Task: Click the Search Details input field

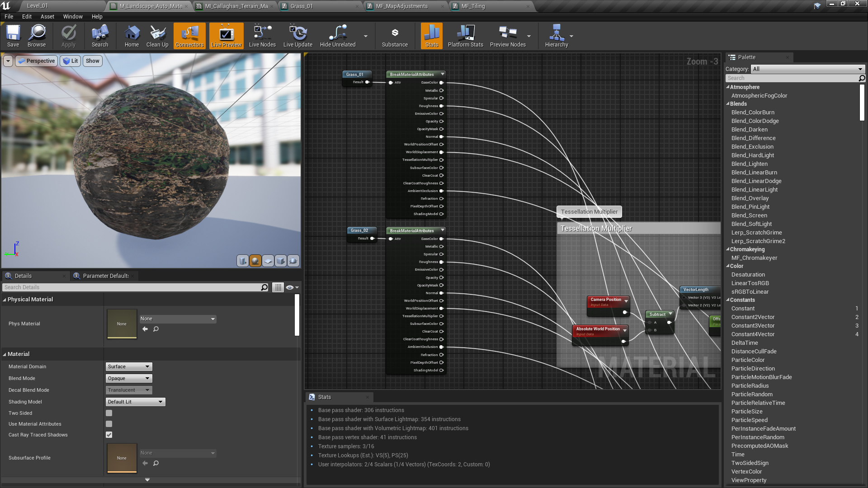Action: (x=131, y=287)
